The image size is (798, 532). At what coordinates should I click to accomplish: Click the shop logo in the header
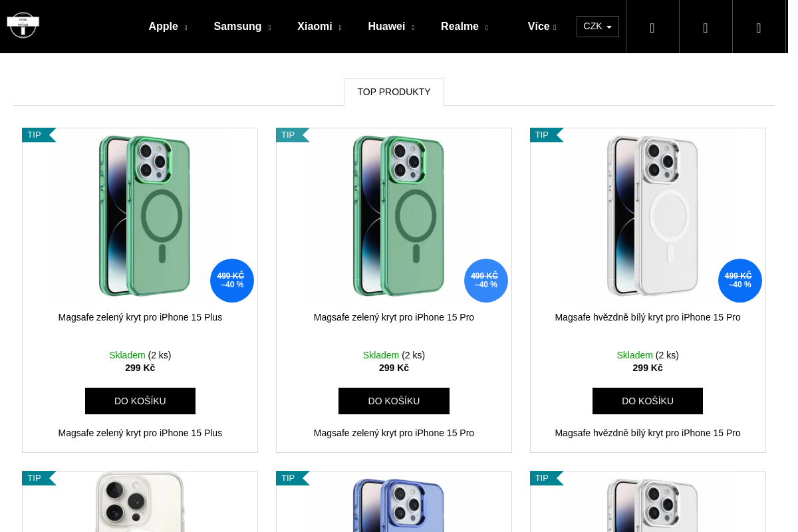pos(23,25)
